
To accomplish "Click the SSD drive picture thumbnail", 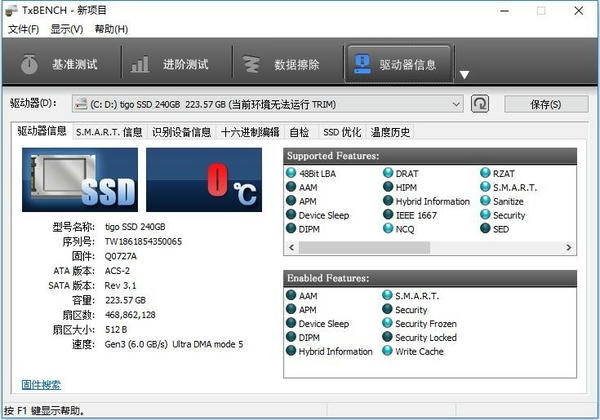I will coord(80,180).
